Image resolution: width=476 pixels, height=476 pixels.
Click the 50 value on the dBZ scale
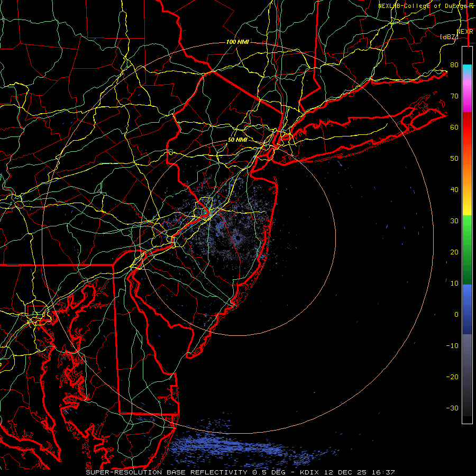[454, 159]
